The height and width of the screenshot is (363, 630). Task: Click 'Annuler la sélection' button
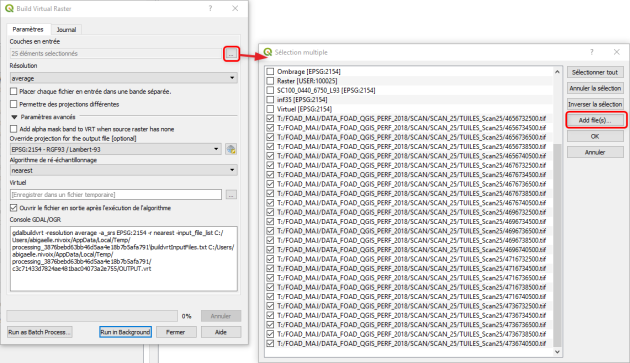[595, 88]
